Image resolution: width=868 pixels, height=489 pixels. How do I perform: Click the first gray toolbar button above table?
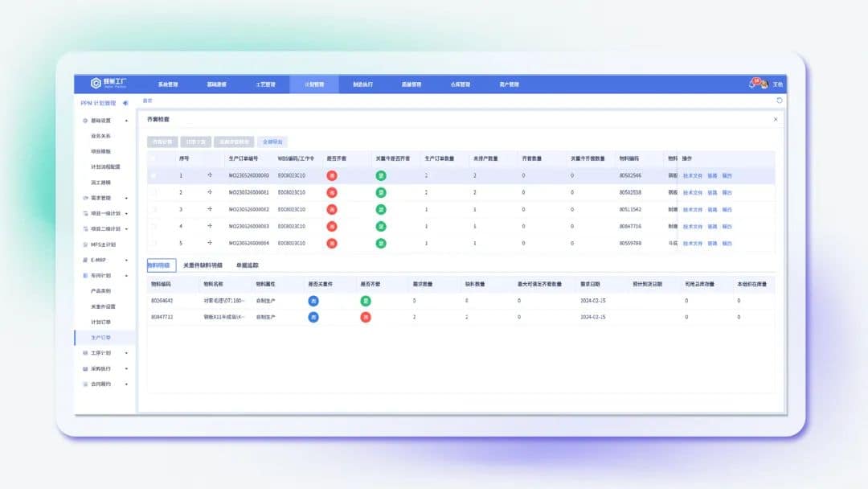click(162, 142)
